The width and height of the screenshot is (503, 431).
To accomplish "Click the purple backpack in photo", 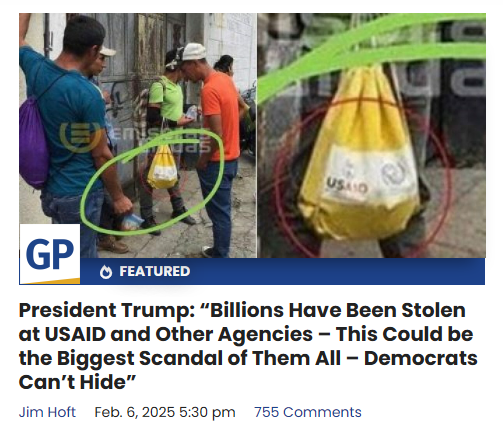I will [x=33, y=142].
